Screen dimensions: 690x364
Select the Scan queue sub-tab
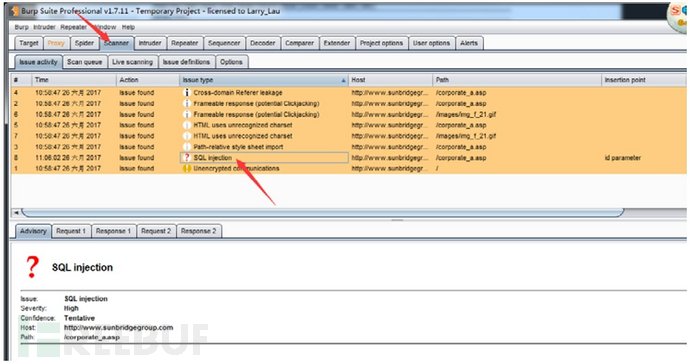(x=84, y=62)
